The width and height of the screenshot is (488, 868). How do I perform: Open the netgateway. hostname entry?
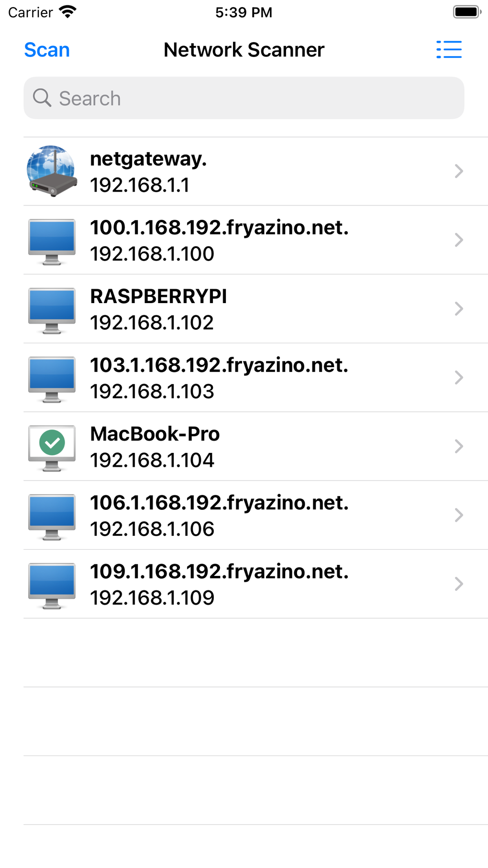(148, 159)
